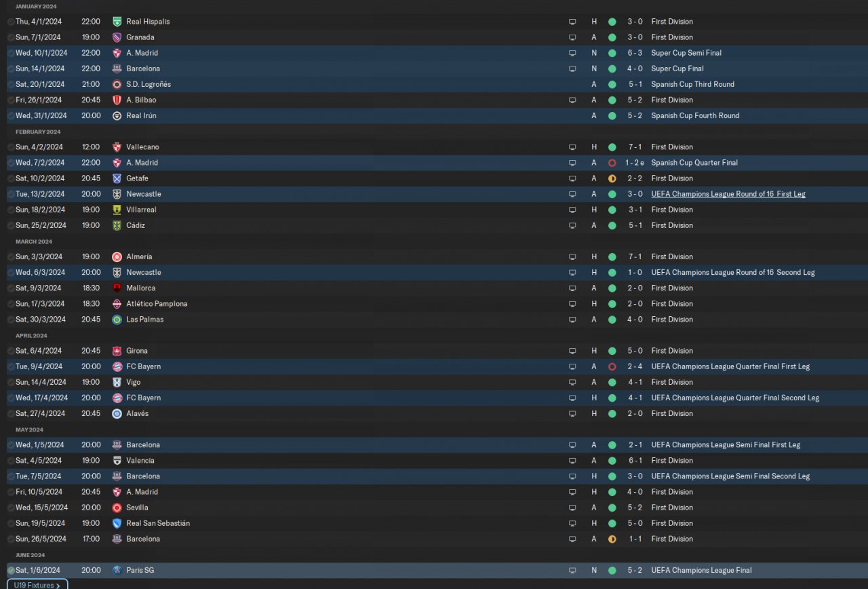Image resolution: width=868 pixels, height=589 pixels.
Task: Click the Almería club badge
Action: tap(117, 256)
